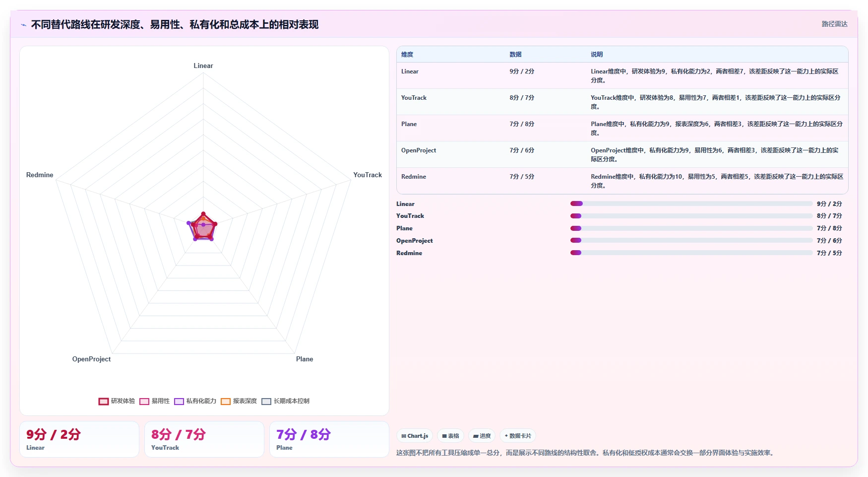Click the Chart.js tag chip
868x477 pixels.
click(x=415, y=436)
